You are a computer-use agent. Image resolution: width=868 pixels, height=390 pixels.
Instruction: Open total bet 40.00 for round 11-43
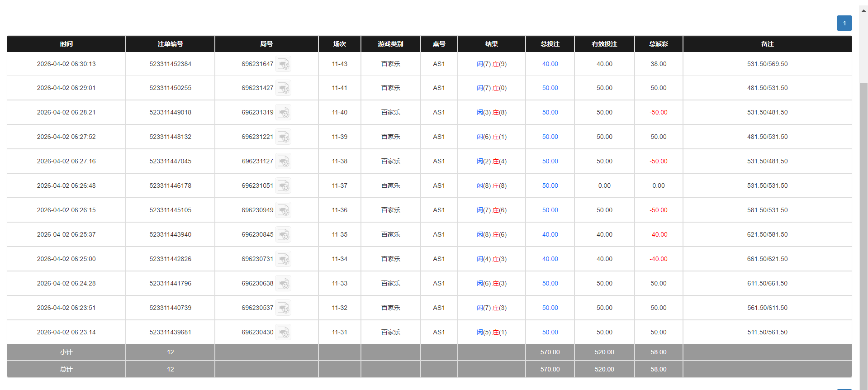[x=550, y=64]
